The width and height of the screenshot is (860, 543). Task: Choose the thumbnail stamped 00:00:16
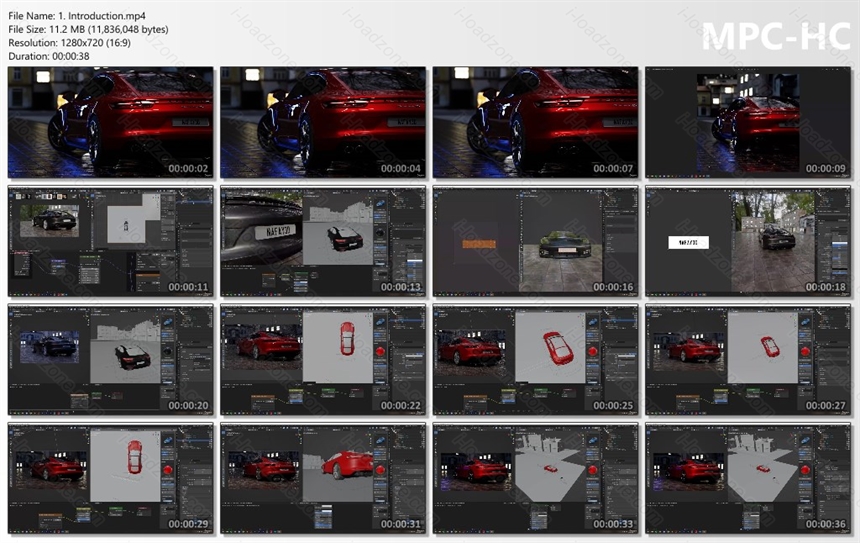pos(535,241)
